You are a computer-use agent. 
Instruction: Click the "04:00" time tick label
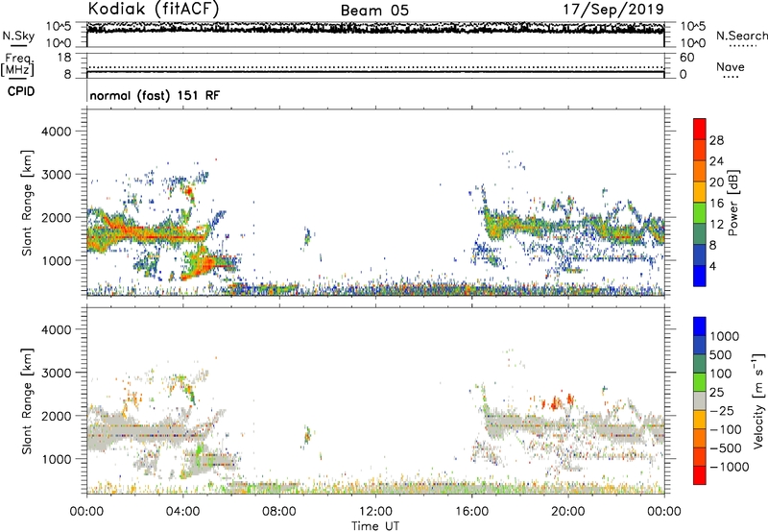pyautogui.click(x=182, y=512)
